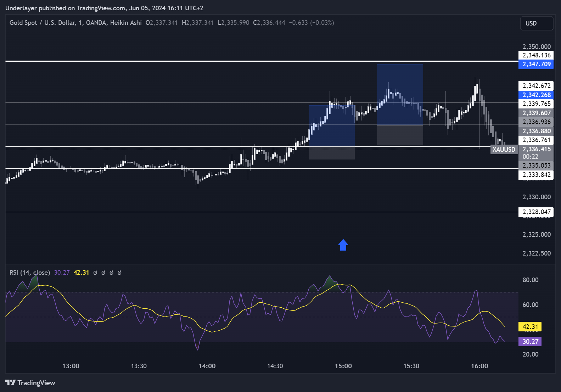The image size is (561, 392).
Task: Click the 13:30 time axis label
Action: tap(139, 366)
